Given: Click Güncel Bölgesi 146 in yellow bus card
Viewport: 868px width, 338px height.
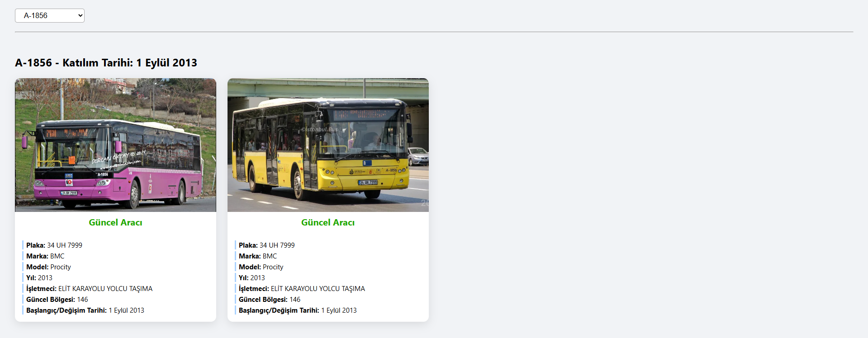Looking at the screenshot, I should pos(270,300).
